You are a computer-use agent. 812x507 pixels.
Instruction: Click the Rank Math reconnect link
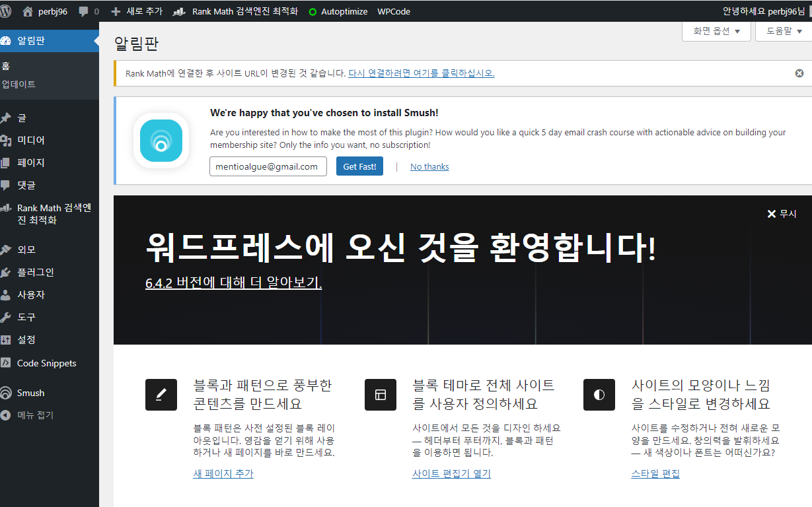coord(422,73)
